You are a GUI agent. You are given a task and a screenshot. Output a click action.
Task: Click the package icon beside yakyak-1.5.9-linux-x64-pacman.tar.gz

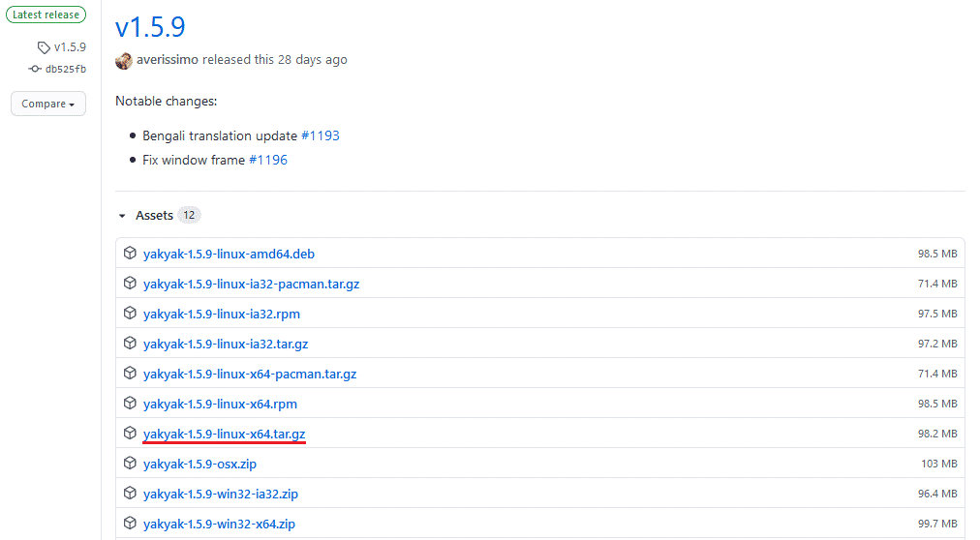pos(130,373)
